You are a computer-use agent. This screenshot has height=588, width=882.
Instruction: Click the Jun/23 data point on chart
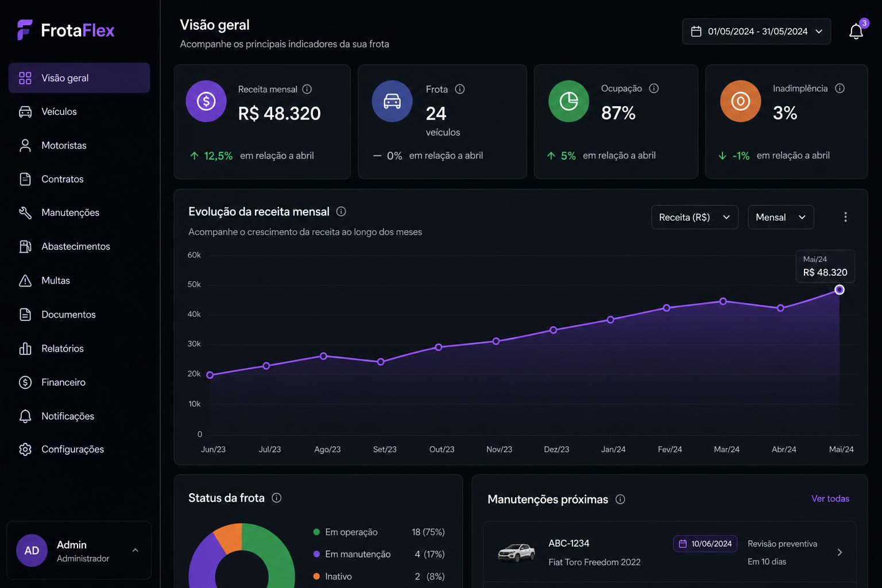(x=210, y=375)
